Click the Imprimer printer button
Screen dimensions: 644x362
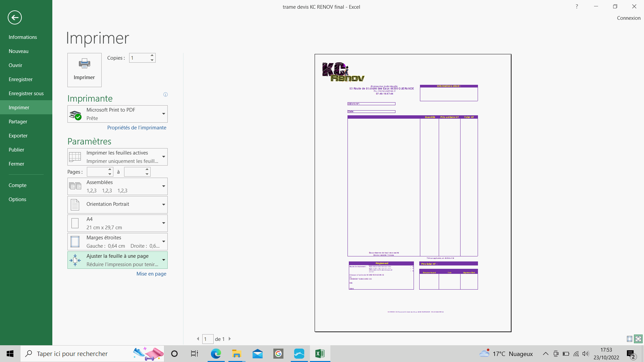tap(84, 70)
